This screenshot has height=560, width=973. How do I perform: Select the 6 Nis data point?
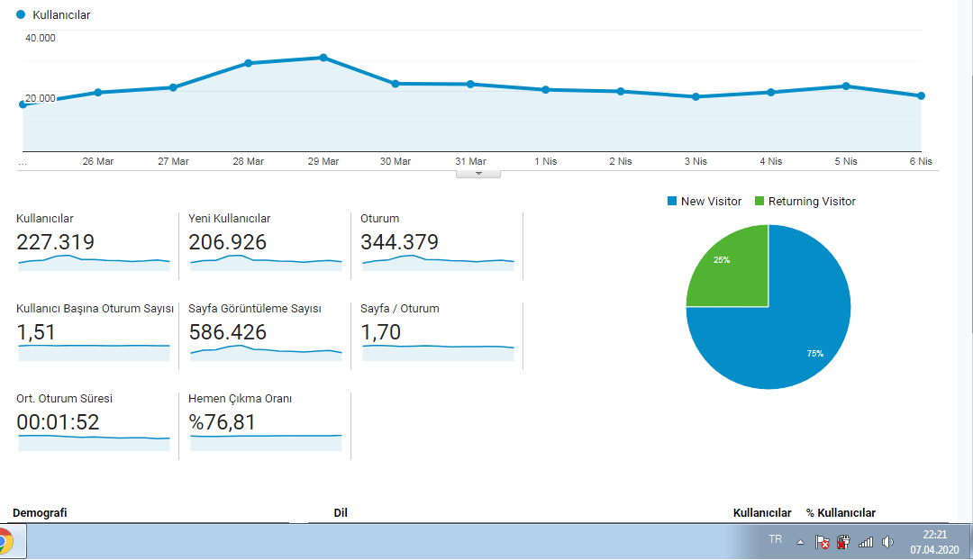pos(922,96)
